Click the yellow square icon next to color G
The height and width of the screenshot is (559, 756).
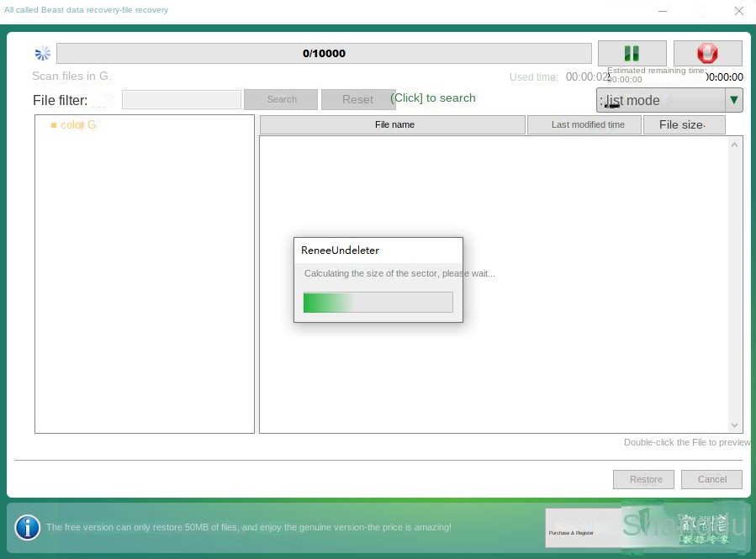tap(54, 125)
